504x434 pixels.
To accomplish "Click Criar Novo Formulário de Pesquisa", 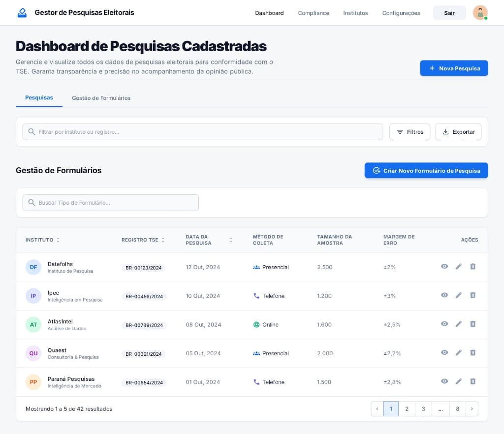I will tap(426, 170).
